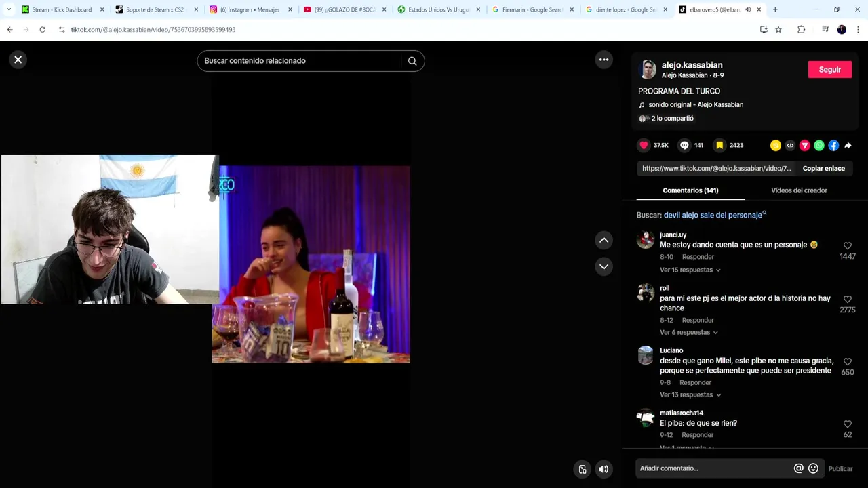Screen dimensions: 868x488
Task: Like Luciano's comment
Action: 847,362
